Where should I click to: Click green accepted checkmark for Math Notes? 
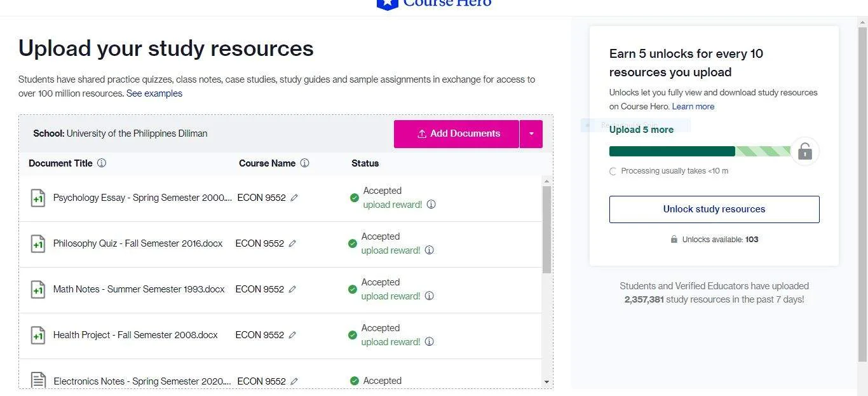(353, 289)
